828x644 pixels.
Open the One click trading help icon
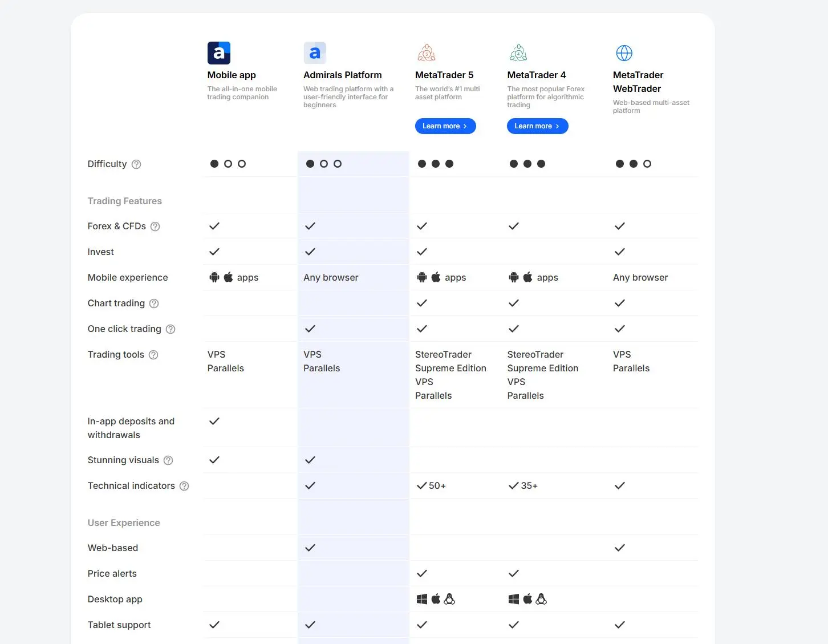(x=171, y=329)
